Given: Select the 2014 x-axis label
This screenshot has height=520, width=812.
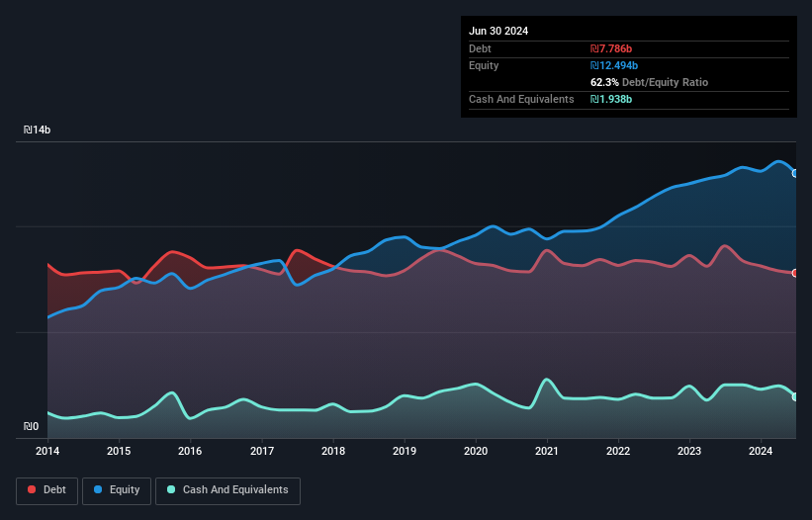Looking at the screenshot, I should tap(47, 451).
